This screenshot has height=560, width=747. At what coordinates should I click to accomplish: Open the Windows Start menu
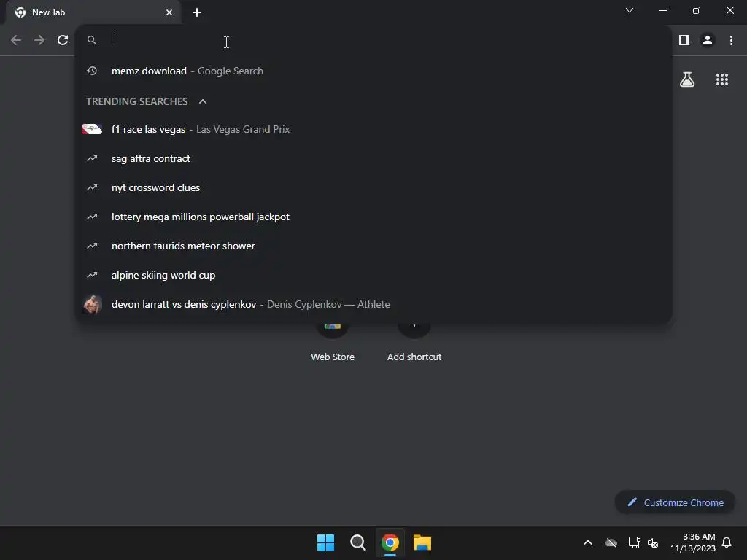tap(326, 542)
